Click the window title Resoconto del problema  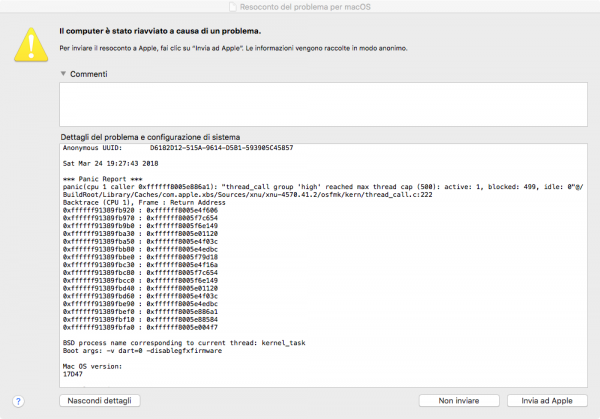pyautogui.click(x=305, y=7)
